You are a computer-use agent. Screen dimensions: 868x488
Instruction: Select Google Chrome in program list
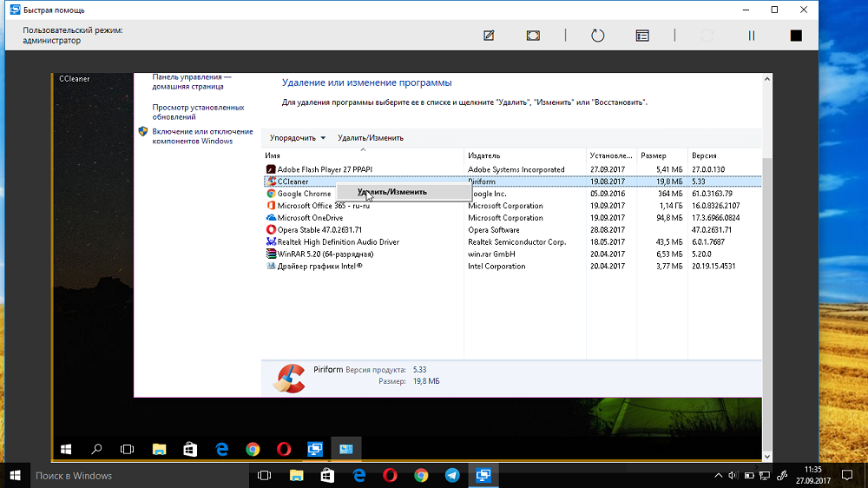click(512, 194)
